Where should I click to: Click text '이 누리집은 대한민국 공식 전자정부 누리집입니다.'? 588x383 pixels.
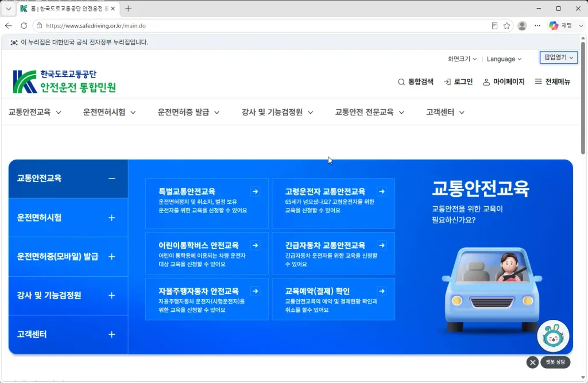click(84, 42)
